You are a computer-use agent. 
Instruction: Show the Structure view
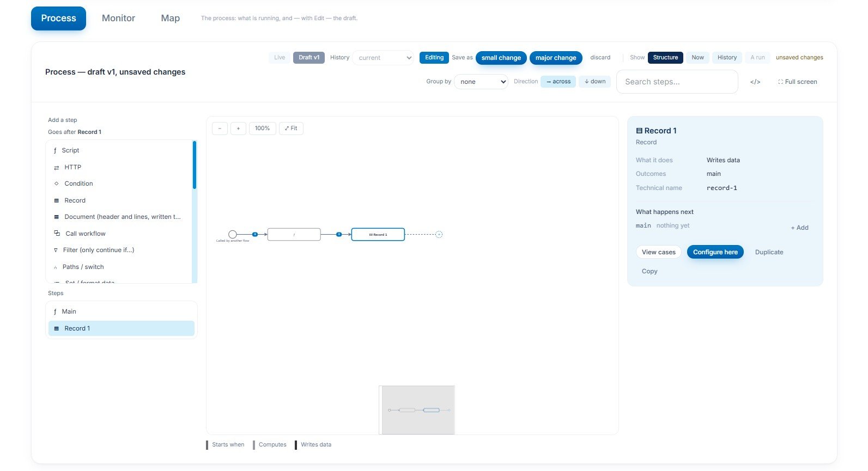click(665, 58)
